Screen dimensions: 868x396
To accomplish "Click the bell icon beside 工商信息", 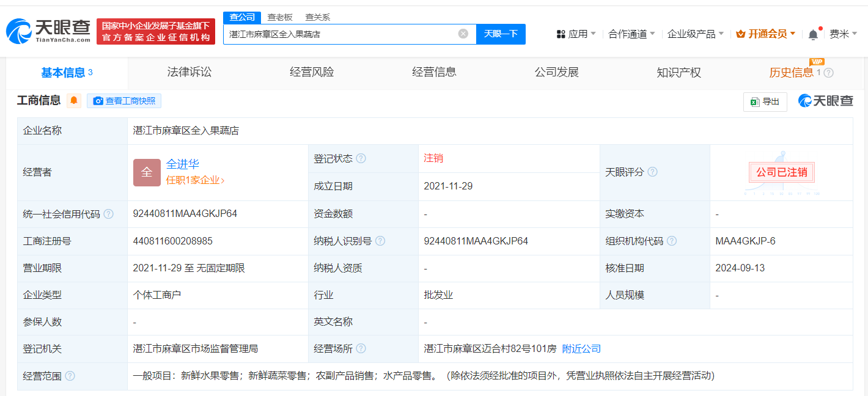I will click(x=73, y=101).
